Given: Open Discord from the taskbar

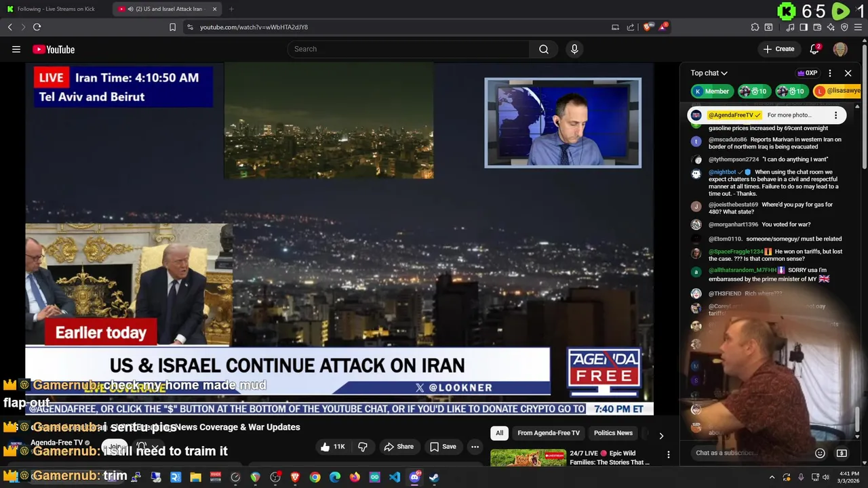Looking at the screenshot, I should pyautogui.click(x=414, y=477).
